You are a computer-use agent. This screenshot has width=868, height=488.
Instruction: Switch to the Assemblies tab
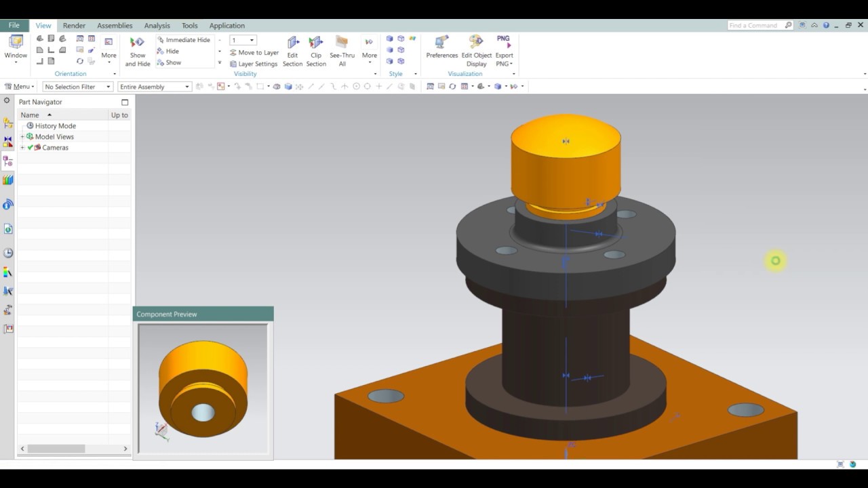pyautogui.click(x=115, y=26)
